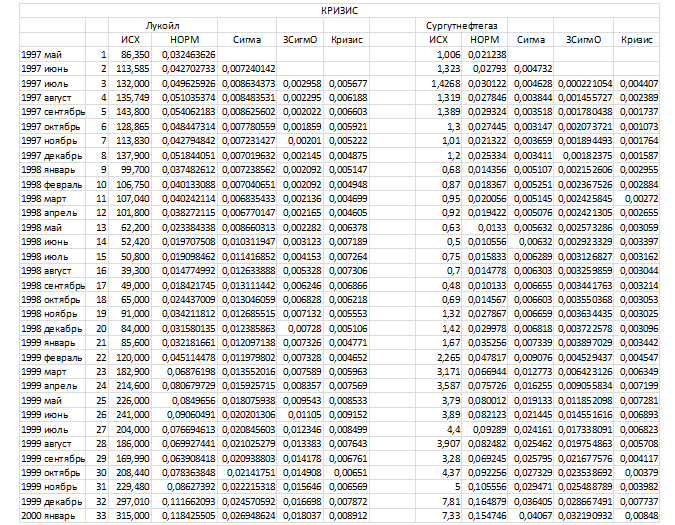Image resolution: width=675 pixels, height=525 pixels.
Task: Click the row label 1999 сентябрь
Action: (x=53, y=458)
